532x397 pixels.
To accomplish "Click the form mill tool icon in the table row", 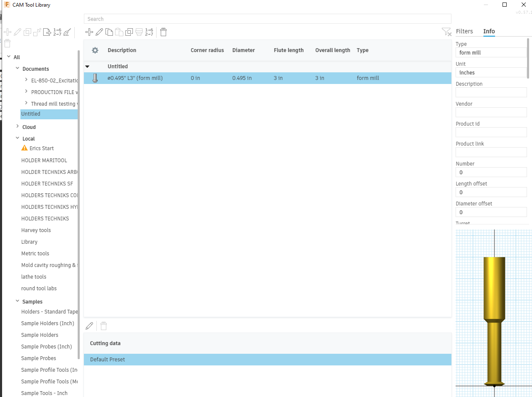I will pos(95,78).
